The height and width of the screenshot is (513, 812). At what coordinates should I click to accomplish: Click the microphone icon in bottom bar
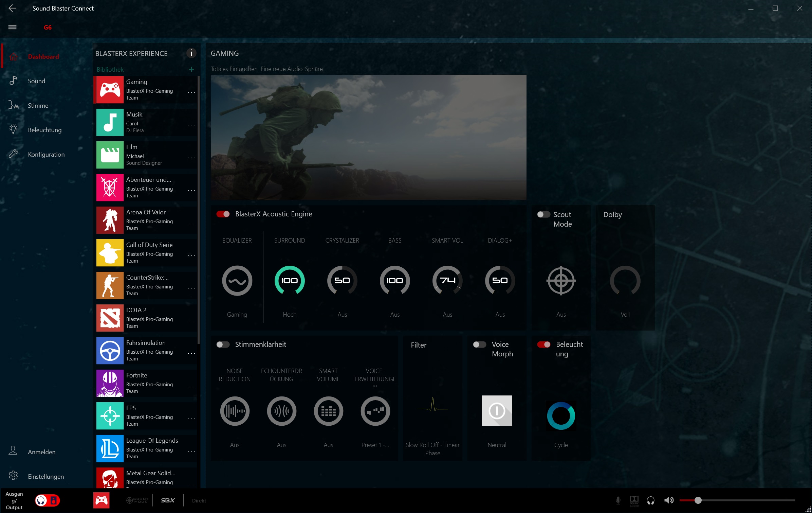pyautogui.click(x=618, y=500)
